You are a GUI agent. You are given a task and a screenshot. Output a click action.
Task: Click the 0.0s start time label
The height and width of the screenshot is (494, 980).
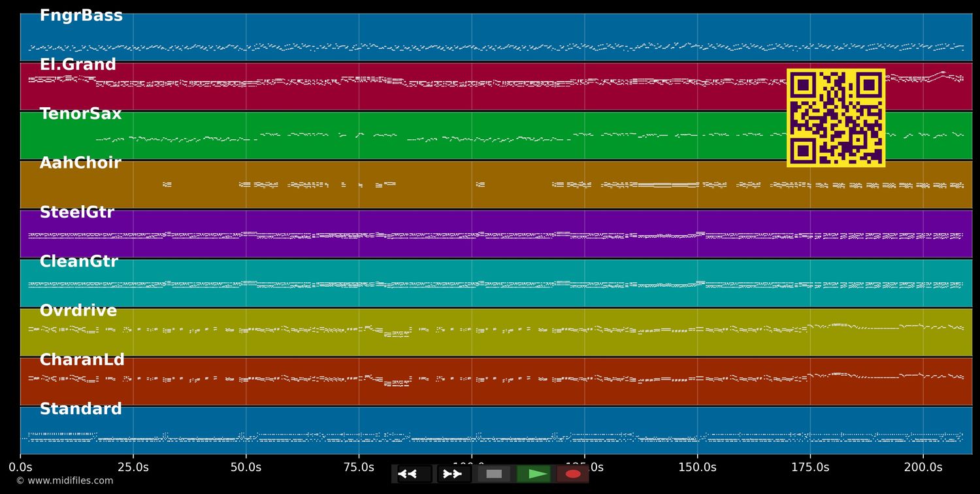[x=20, y=467]
